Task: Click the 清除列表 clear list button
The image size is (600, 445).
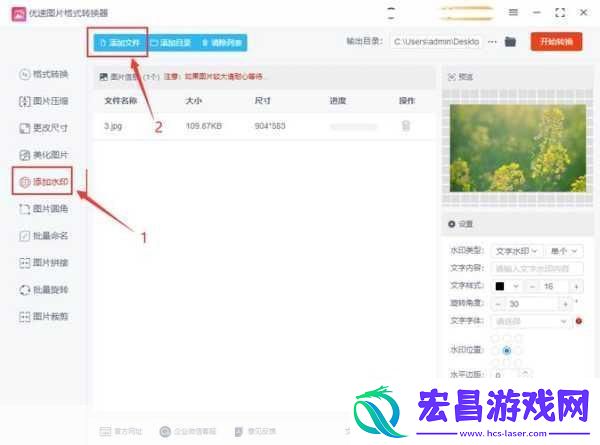Action: pos(222,42)
